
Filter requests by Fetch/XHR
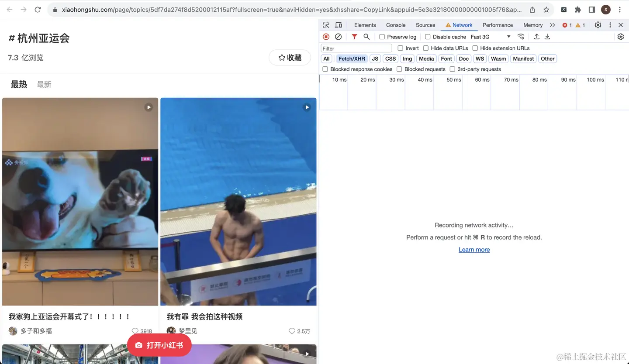coord(352,58)
